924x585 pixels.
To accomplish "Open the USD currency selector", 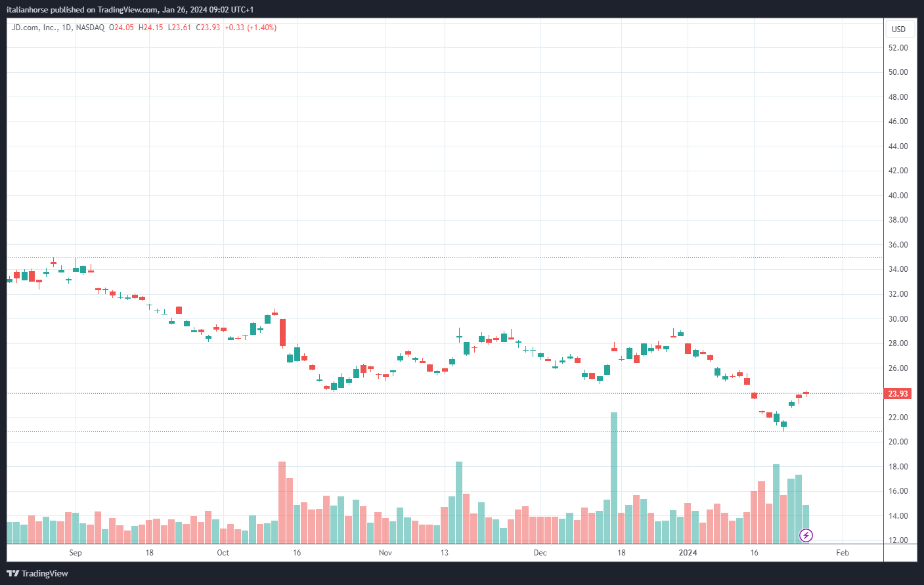I will click(x=898, y=29).
